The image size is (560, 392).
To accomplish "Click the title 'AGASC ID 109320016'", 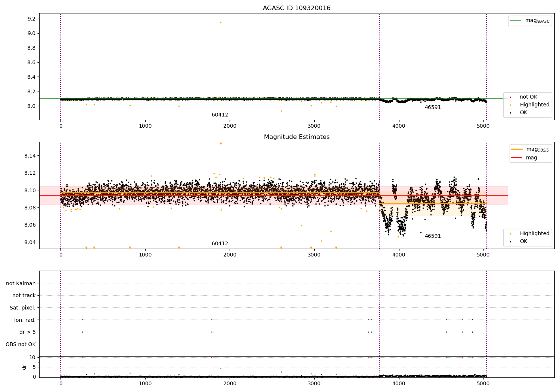I will coord(296,8).
